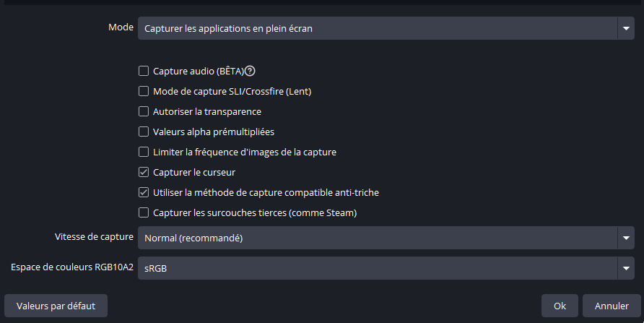Click the Mode dropdown arrow

tap(625, 29)
